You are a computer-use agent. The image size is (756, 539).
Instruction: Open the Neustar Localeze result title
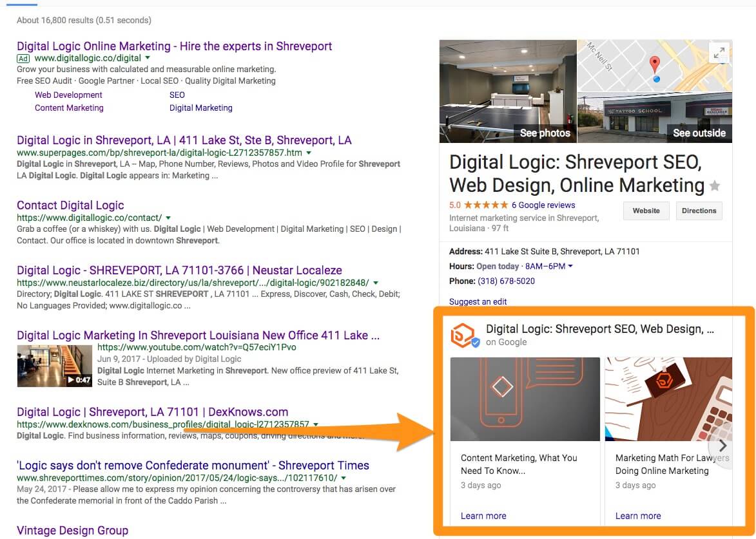click(179, 270)
